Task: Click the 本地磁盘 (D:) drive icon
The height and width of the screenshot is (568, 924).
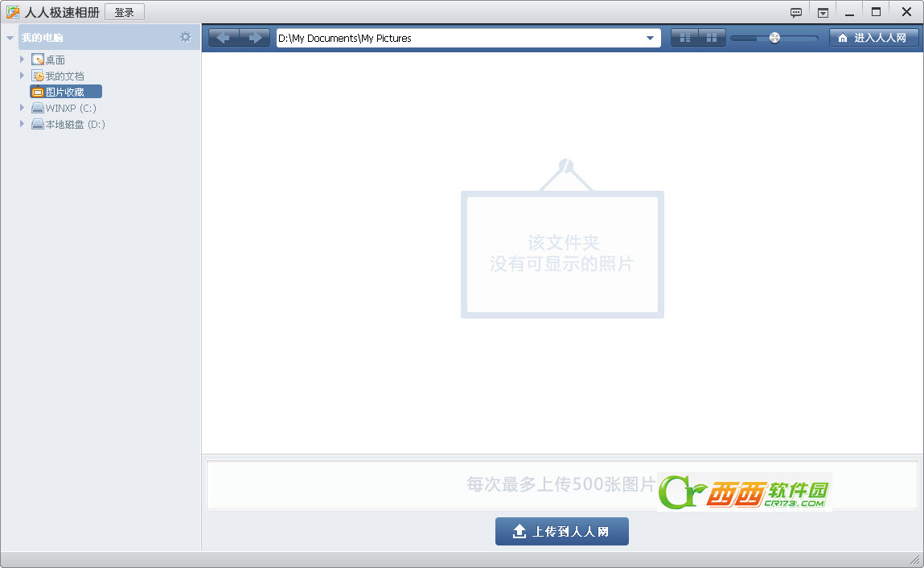Action: point(38,124)
